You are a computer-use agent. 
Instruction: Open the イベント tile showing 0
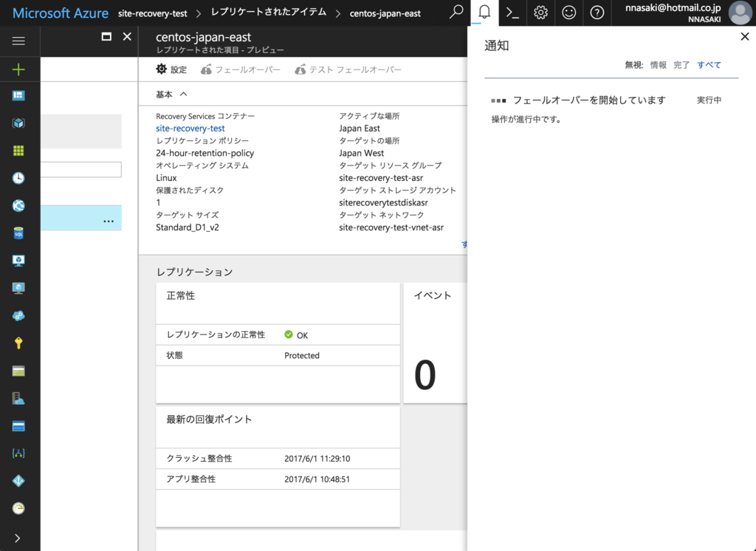point(436,343)
